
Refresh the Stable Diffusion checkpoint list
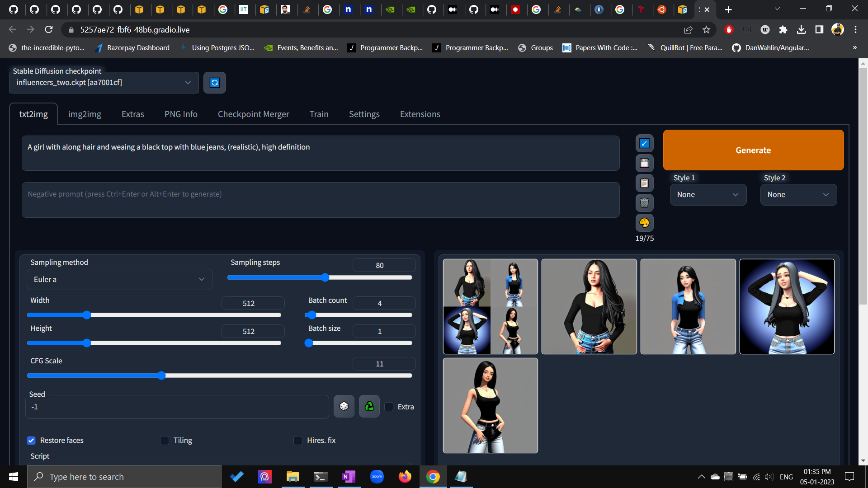tap(215, 83)
